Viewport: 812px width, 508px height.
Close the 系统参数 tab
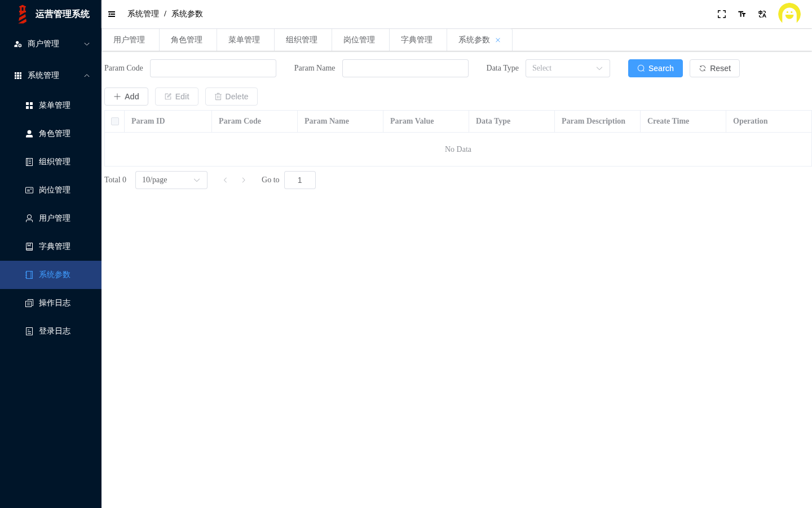pyautogui.click(x=498, y=40)
